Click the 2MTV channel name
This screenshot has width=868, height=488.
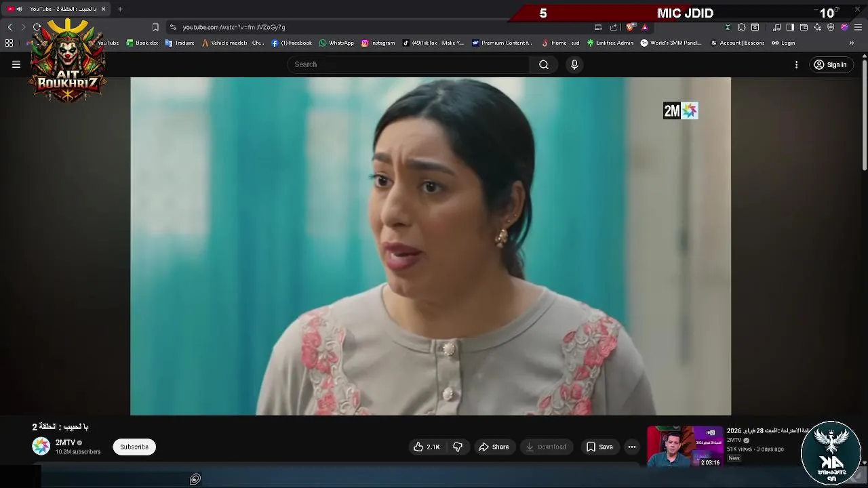tap(65, 443)
